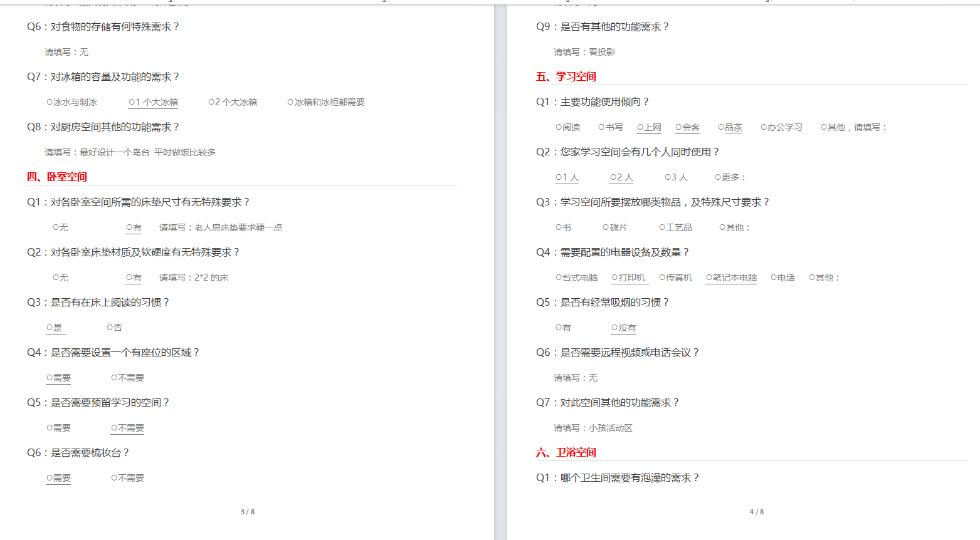Click the 请填写：小孩活动区 answer

click(x=593, y=428)
